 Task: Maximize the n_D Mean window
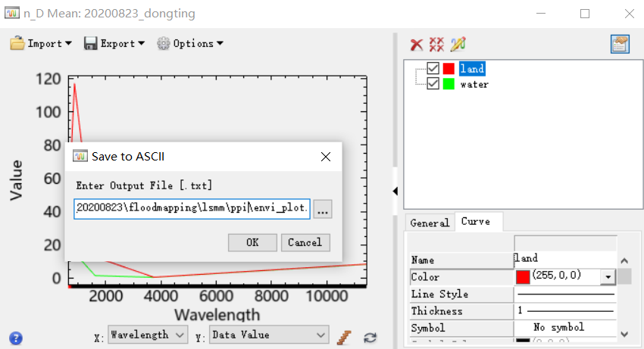[x=585, y=14]
